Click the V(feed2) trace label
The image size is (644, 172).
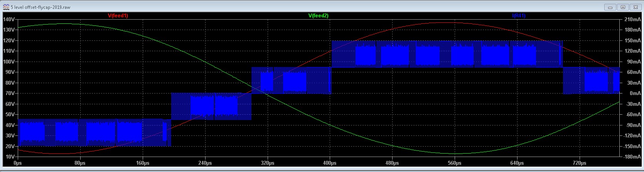[318, 16]
